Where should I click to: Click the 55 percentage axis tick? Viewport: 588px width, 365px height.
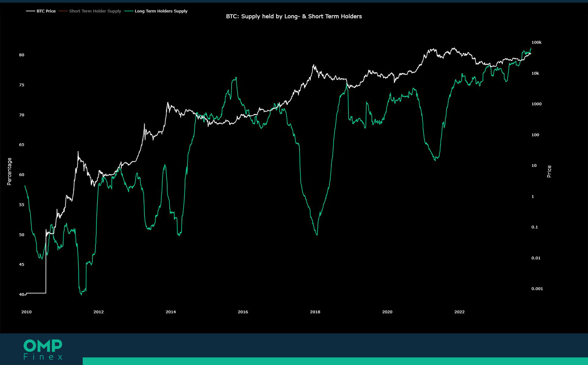[22, 205]
